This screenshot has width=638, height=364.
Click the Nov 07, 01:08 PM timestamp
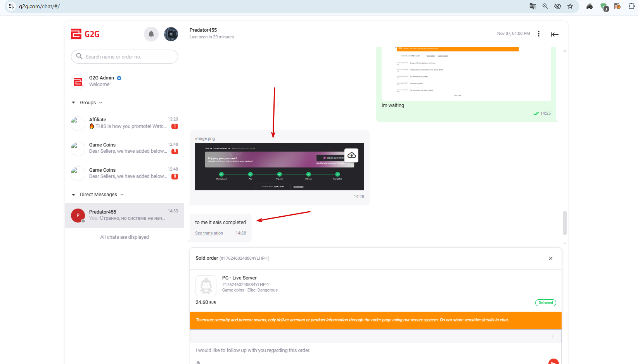pyautogui.click(x=514, y=34)
